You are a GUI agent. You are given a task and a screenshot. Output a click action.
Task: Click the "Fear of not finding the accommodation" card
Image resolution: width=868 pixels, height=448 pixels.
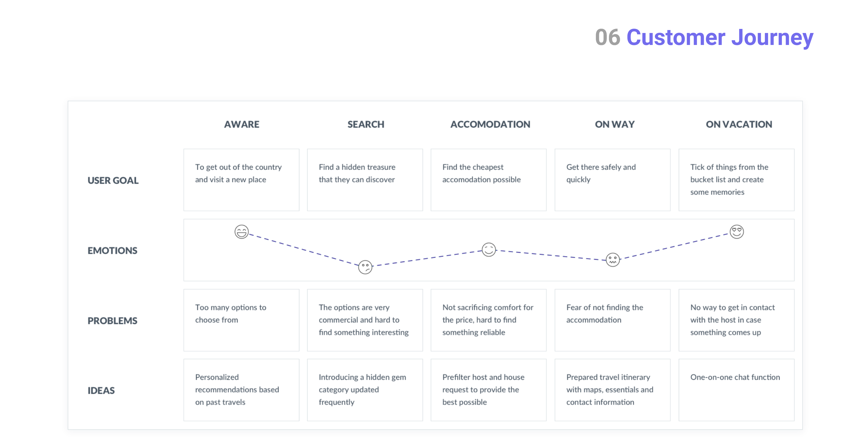[x=612, y=320]
